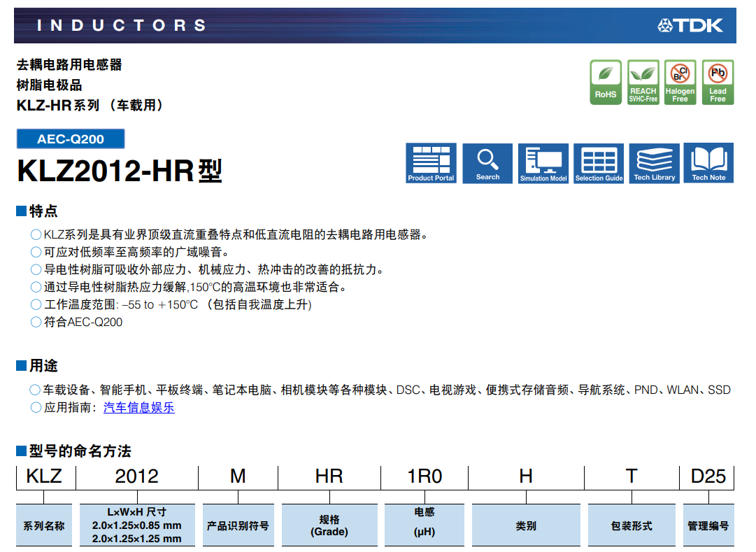Click the line starting with KLZ系列是具有业界顶级
This screenshot has height=552, width=756.
[229, 234]
